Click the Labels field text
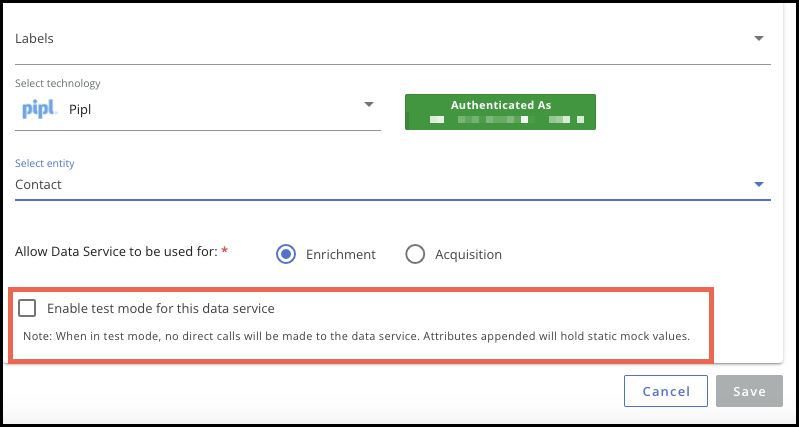 [34, 39]
